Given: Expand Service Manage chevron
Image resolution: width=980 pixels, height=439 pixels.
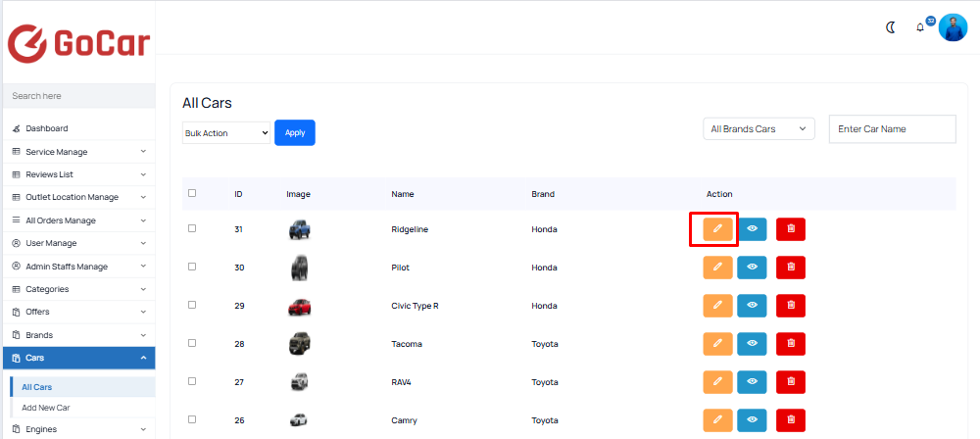Looking at the screenshot, I should [x=143, y=151].
